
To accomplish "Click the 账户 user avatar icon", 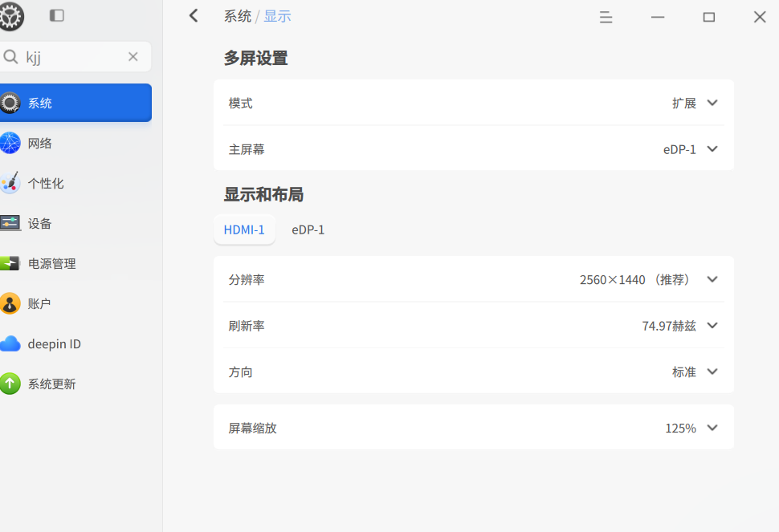I will [x=10, y=303].
